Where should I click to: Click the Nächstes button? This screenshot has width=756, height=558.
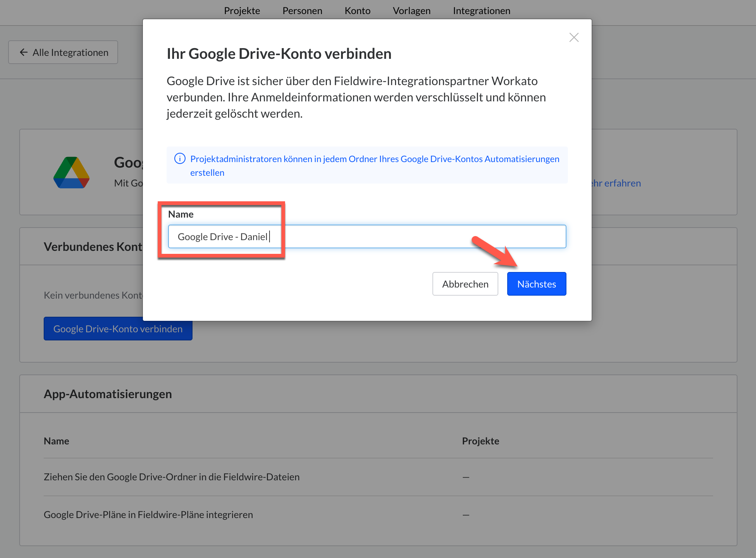[x=536, y=284]
